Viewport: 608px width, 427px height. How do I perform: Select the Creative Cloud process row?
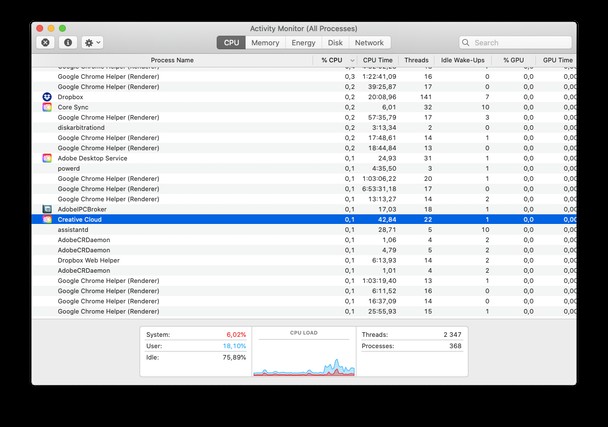tap(304, 220)
